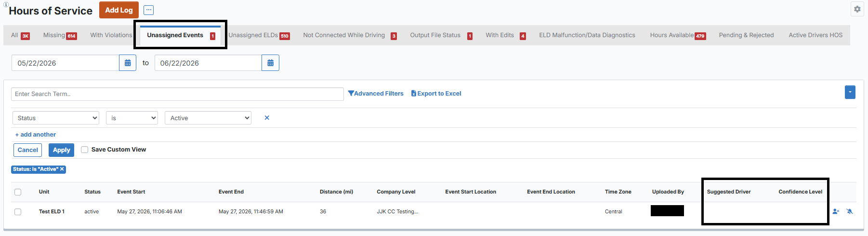The image size is (868, 236).
Task: Click '+ add another' filter link
Action: [x=36, y=135]
